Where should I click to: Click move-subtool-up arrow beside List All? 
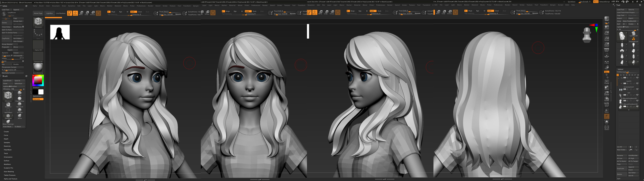[x=631, y=147]
